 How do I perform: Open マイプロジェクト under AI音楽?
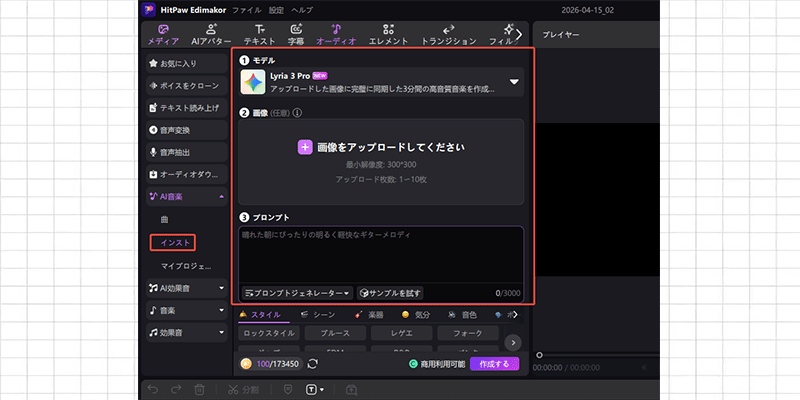[x=186, y=266]
